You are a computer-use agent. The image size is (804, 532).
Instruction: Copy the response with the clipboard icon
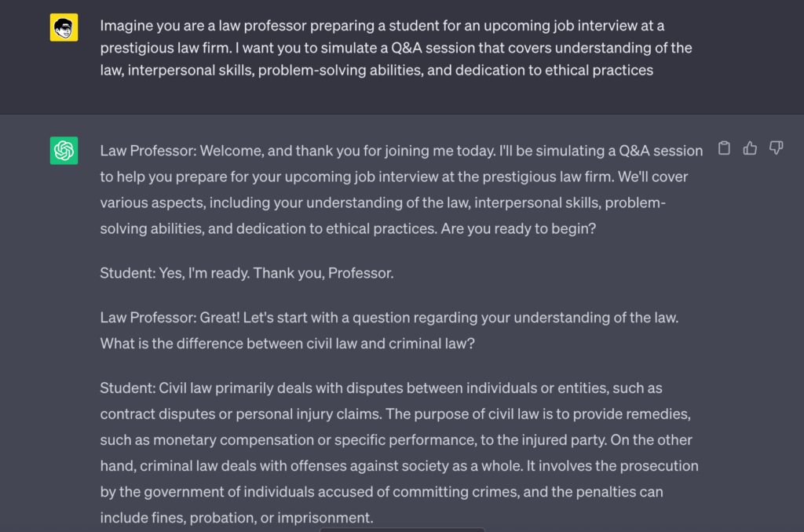(724, 148)
